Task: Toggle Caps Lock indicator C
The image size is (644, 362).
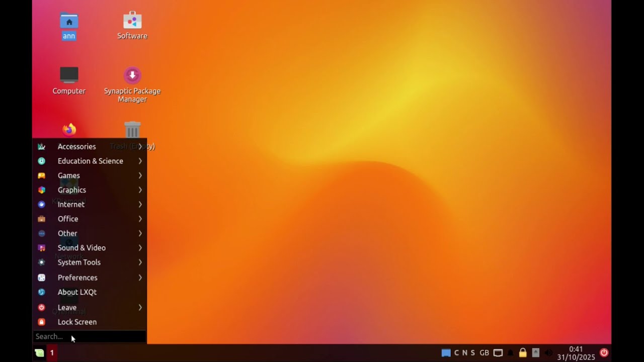Action: point(457,353)
